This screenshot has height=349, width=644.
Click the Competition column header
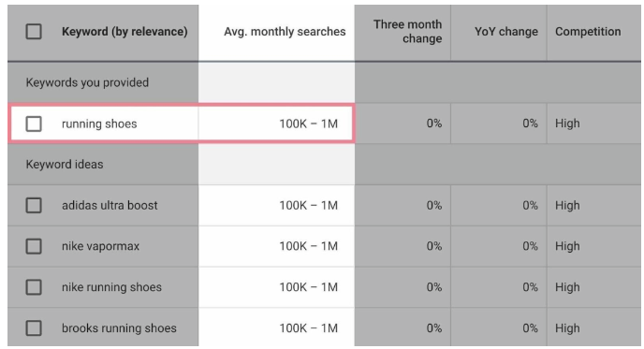(x=588, y=32)
